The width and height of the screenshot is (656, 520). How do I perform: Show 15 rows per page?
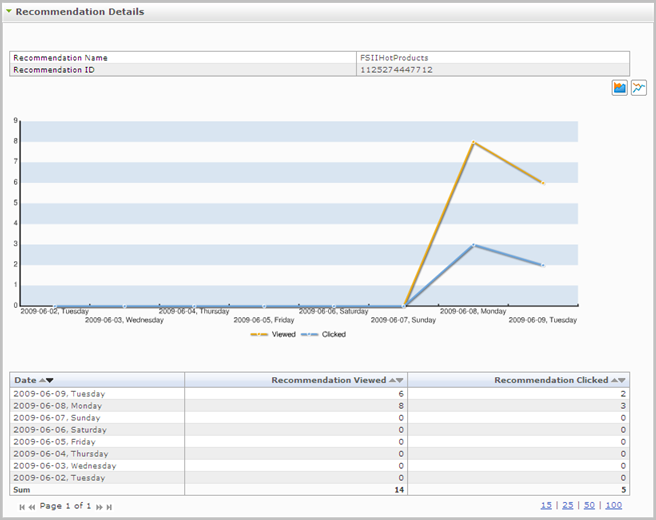(x=546, y=505)
